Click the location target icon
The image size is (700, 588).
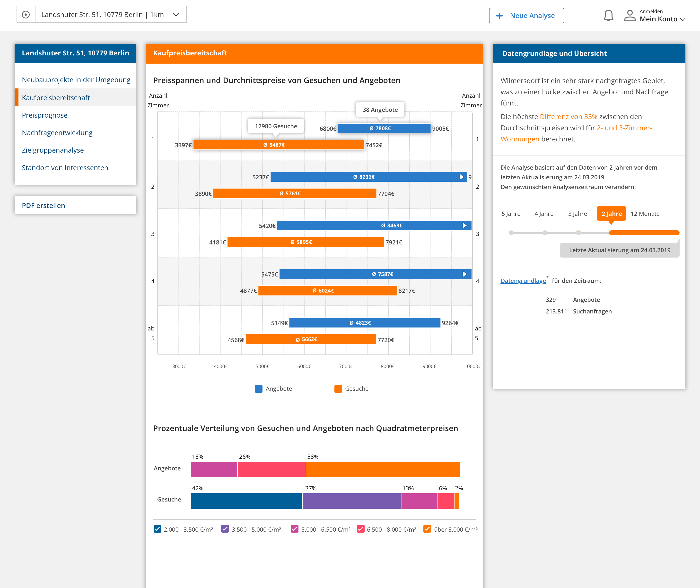coord(26,15)
